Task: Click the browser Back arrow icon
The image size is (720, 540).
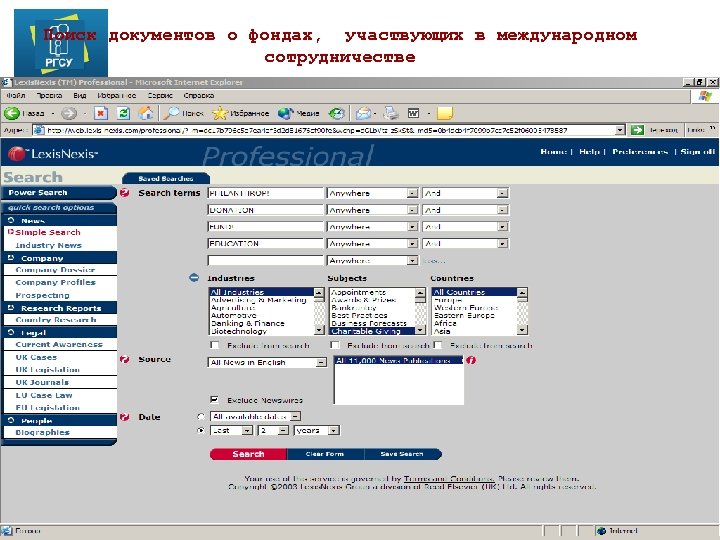Action: (11, 113)
